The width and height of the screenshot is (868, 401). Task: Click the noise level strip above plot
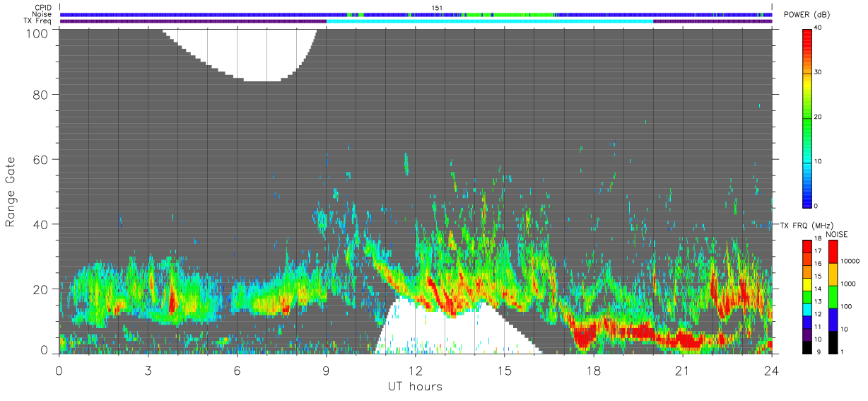416,14
